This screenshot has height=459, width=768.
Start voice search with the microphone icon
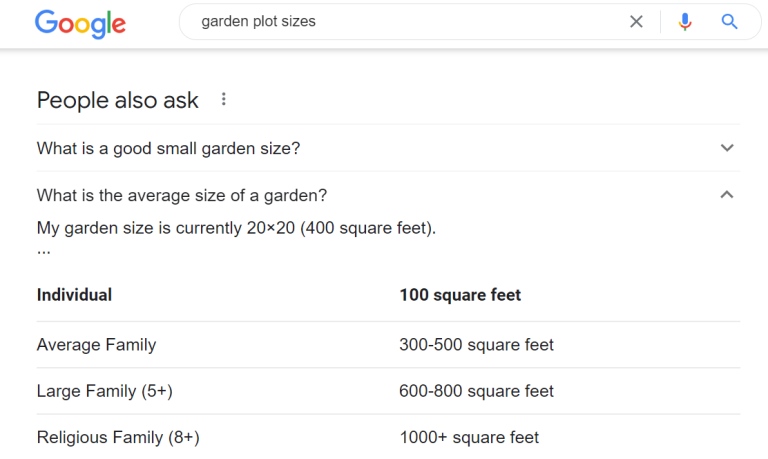tap(685, 22)
